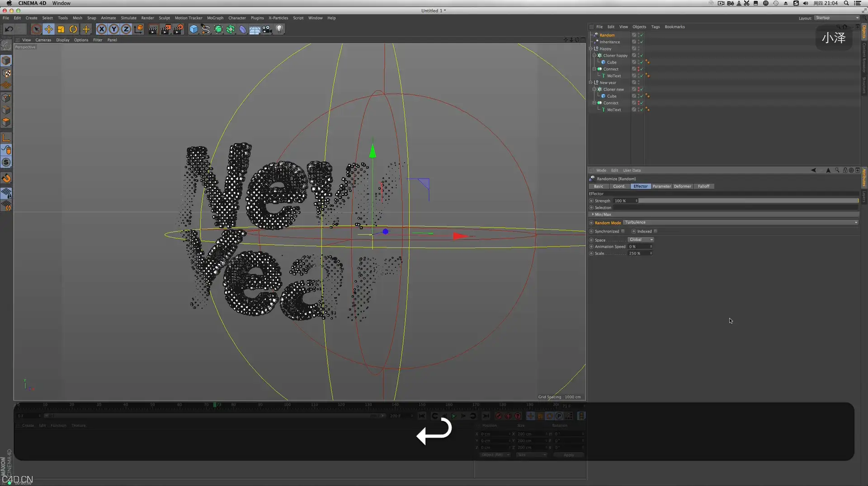The image size is (868, 486).
Task: Lock the attributes panel element
Action: pyautogui.click(x=845, y=170)
